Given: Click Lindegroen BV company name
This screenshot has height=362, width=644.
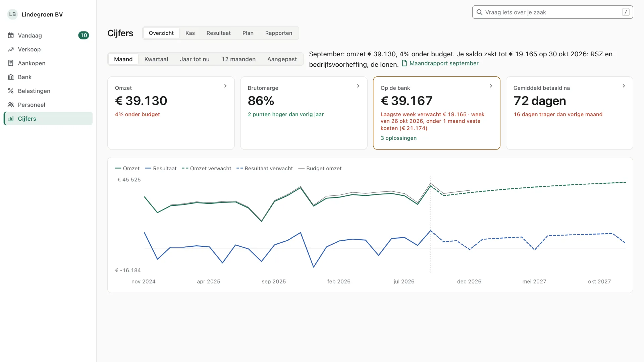Looking at the screenshot, I should point(42,14).
